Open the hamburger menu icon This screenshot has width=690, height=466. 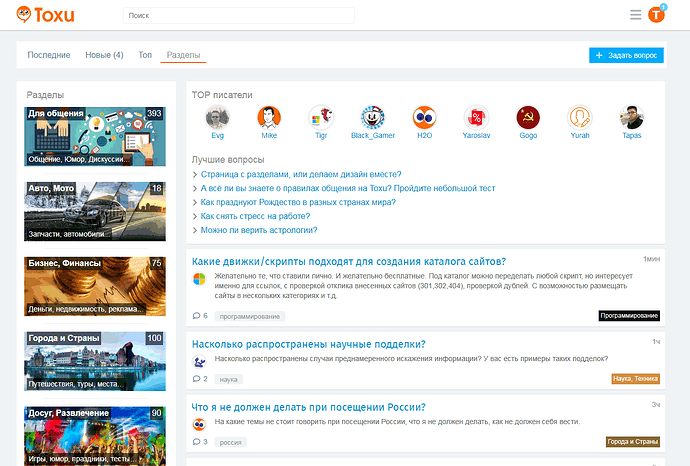[x=635, y=15]
